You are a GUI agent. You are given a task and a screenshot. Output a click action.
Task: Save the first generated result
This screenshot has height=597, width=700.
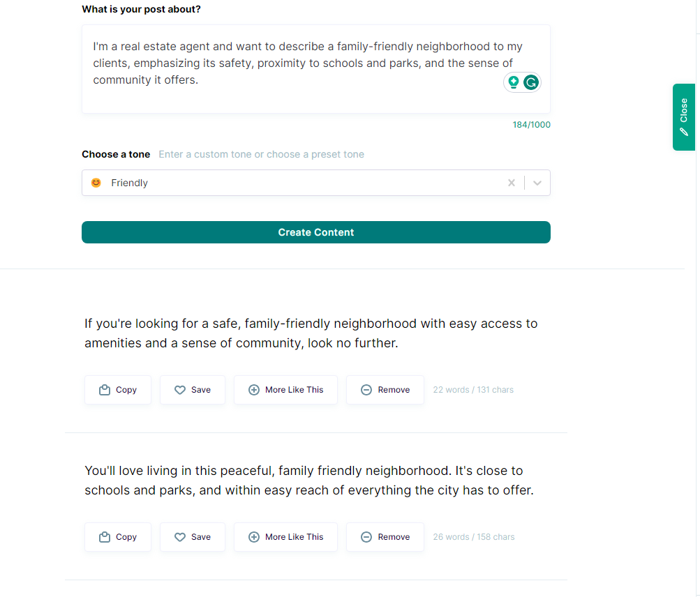[x=193, y=390]
